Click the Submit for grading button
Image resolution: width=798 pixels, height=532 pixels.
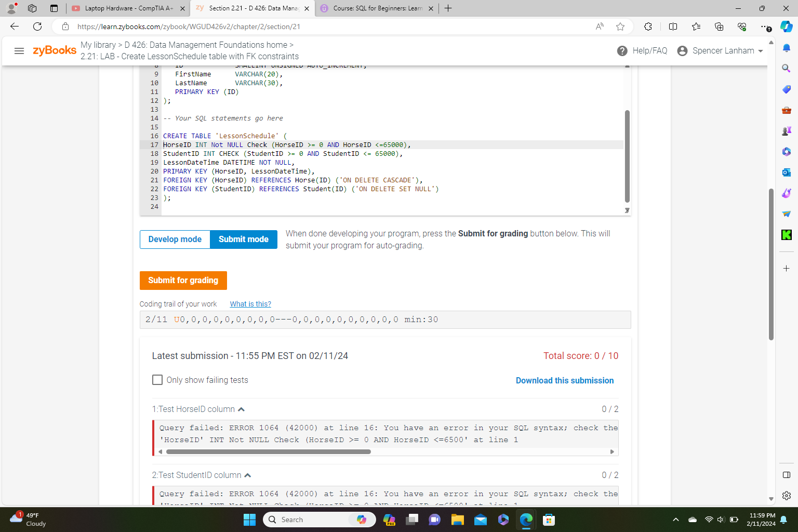[183, 280]
